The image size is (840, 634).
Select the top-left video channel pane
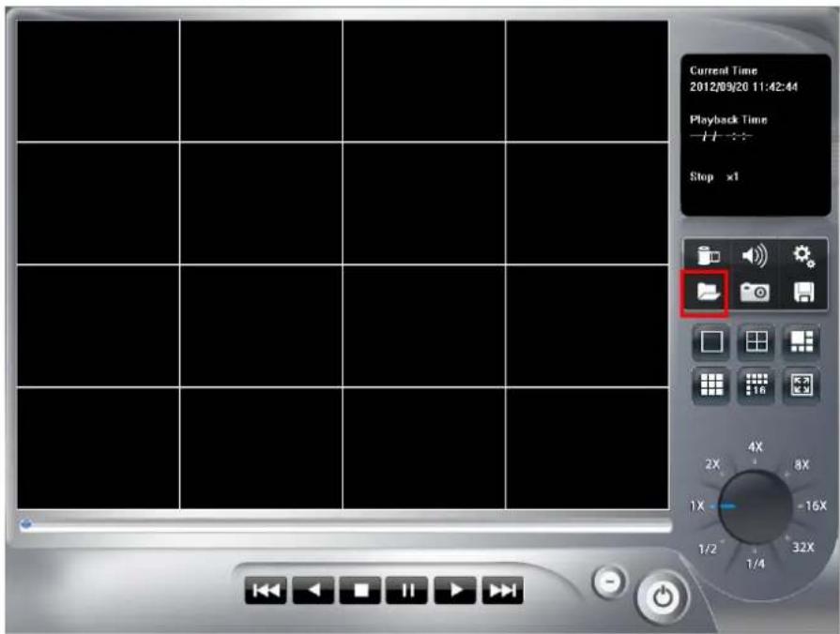click(98, 81)
